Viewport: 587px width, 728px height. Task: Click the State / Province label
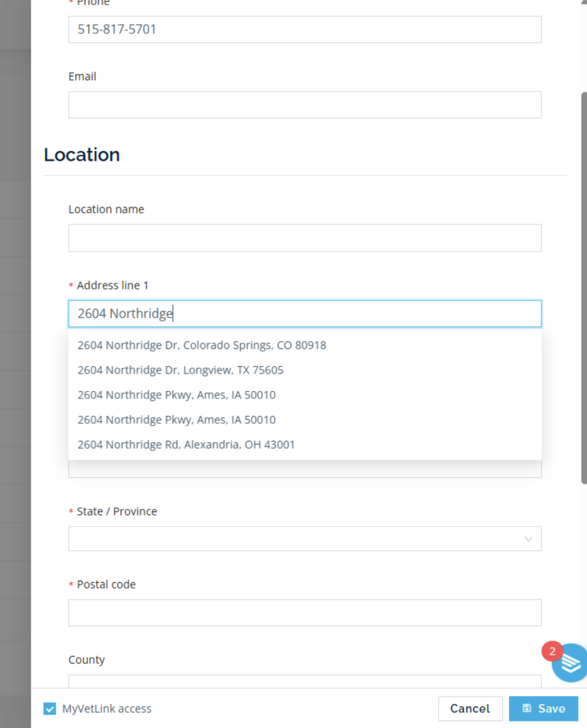click(117, 511)
